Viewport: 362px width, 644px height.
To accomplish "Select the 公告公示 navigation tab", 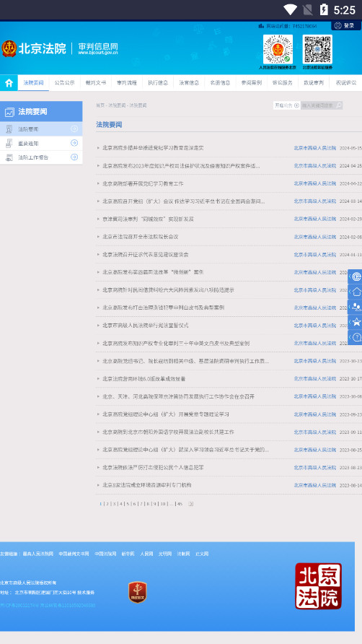I will point(64,82).
